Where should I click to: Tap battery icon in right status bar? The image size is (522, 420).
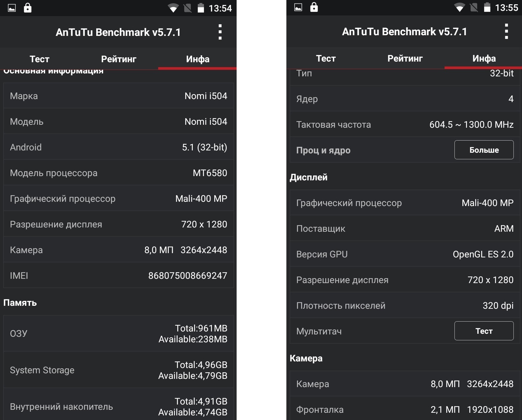(487, 7)
